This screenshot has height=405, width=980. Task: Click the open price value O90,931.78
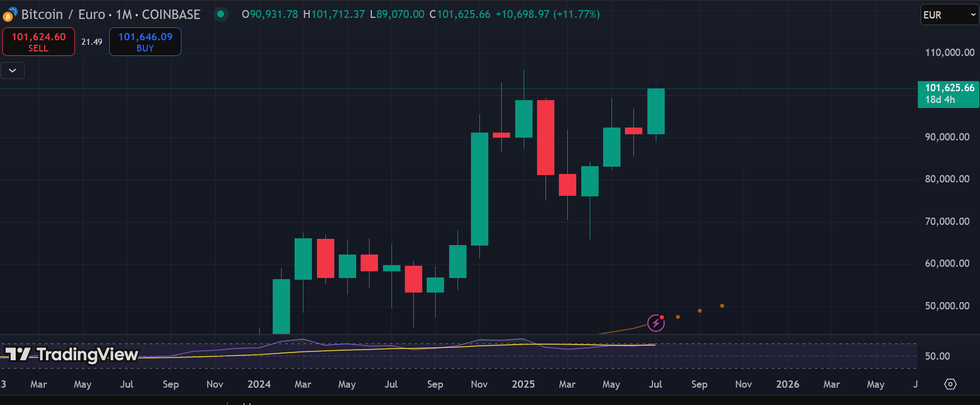[x=270, y=15]
